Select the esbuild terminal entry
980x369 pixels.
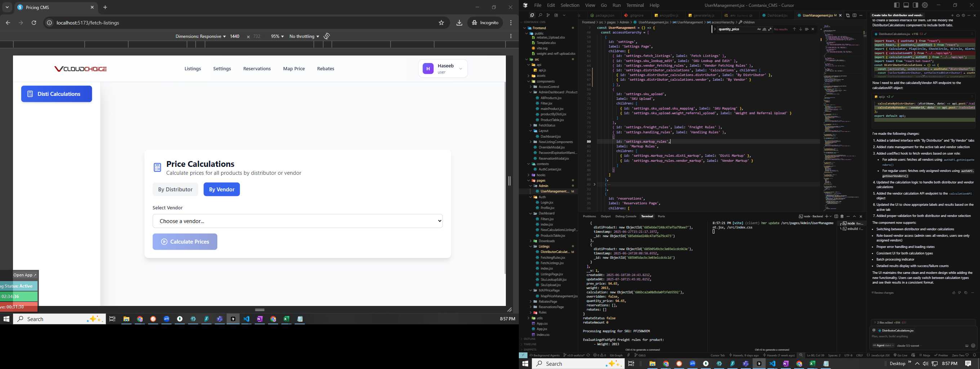[852, 229]
